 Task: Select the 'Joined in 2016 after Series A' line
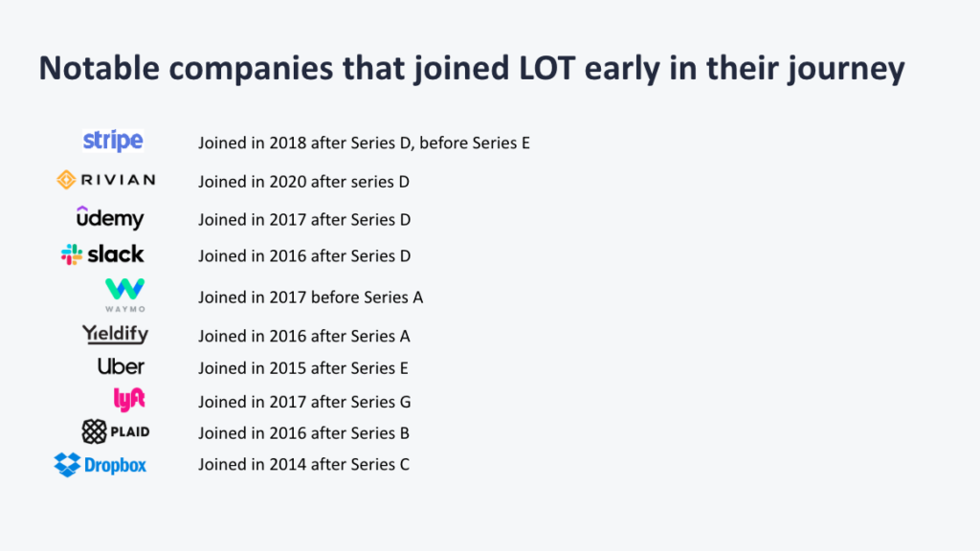303,336
